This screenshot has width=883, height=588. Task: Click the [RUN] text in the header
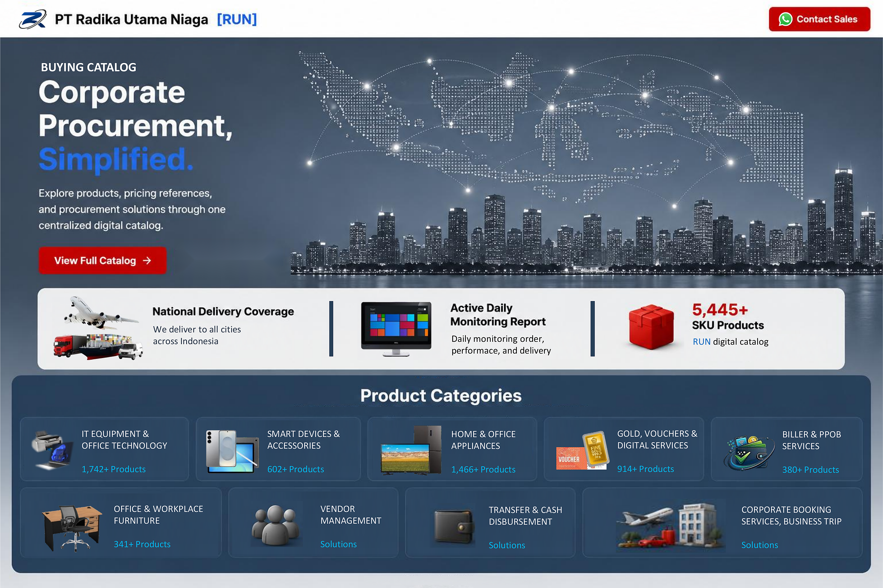coord(237,19)
